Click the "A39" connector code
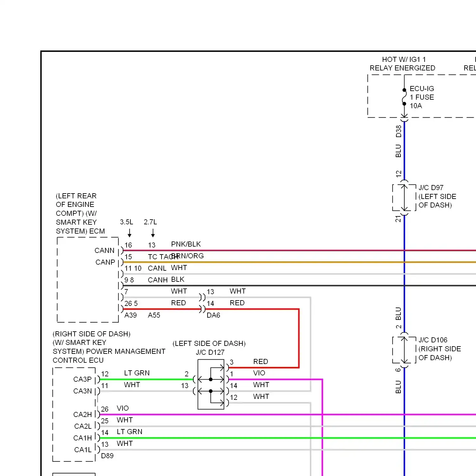 (x=130, y=315)
